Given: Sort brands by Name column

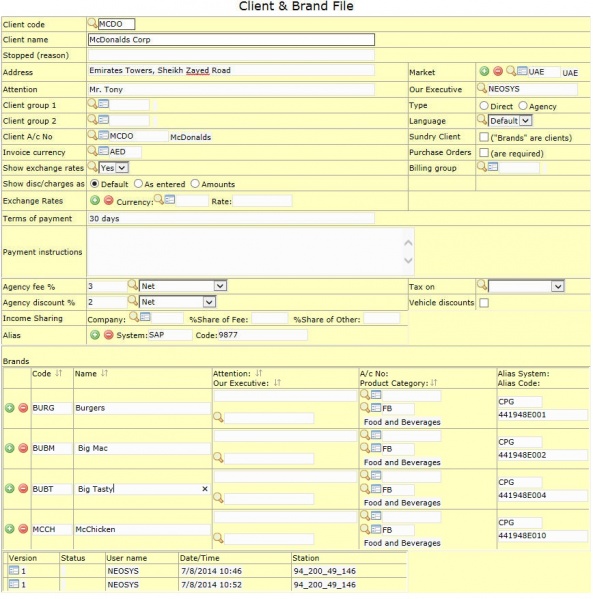Looking at the screenshot, I should click(104, 373).
